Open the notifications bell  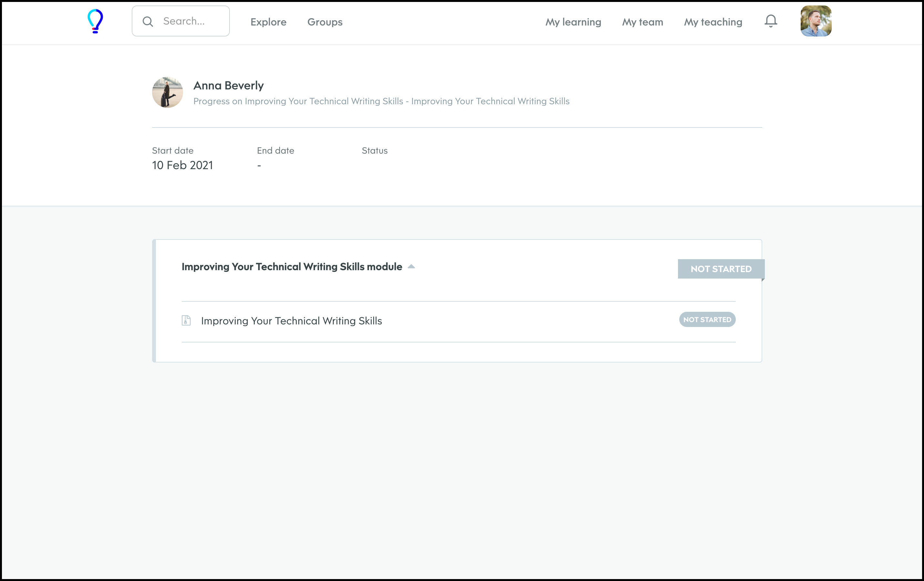pyautogui.click(x=771, y=21)
